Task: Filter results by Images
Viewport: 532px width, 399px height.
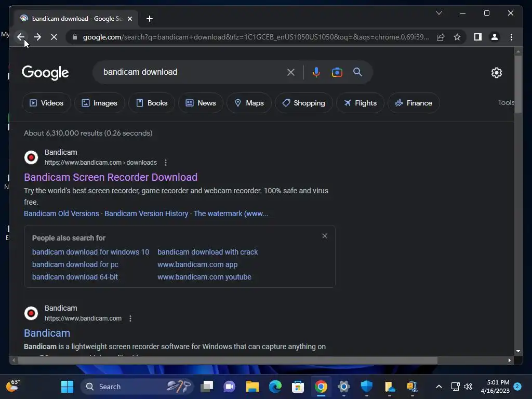Action: [99, 103]
